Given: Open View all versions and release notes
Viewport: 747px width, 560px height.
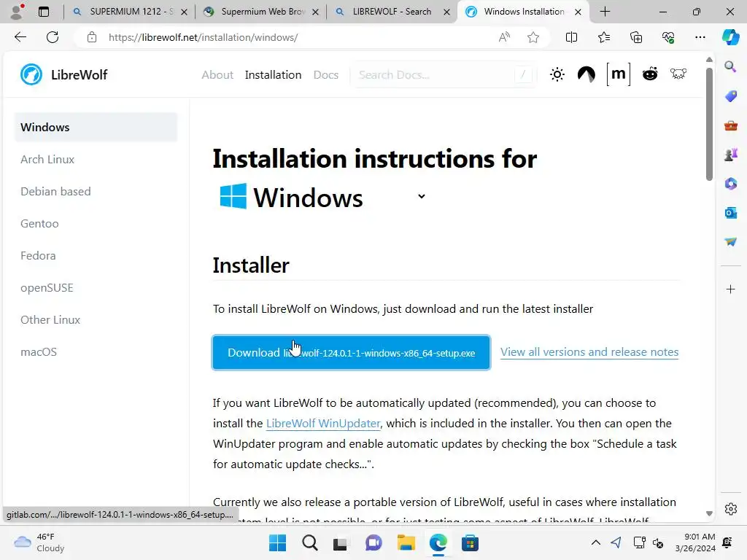Looking at the screenshot, I should pyautogui.click(x=589, y=352).
